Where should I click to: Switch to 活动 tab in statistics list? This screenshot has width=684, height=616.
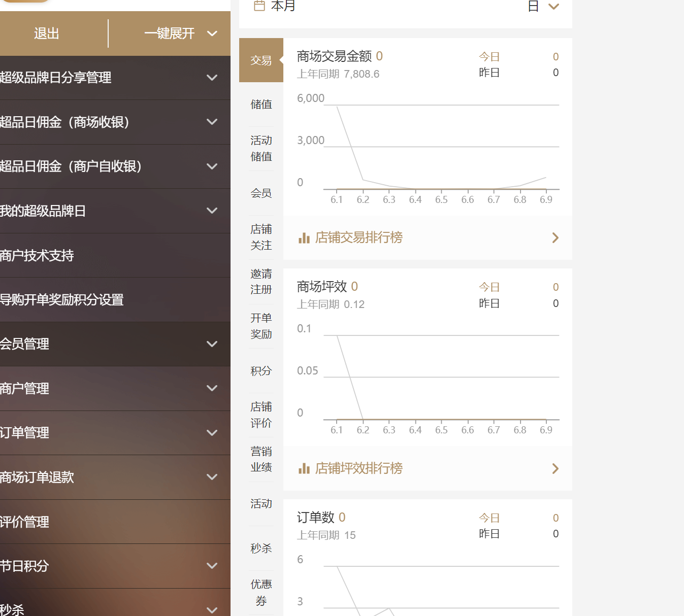[x=261, y=504]
